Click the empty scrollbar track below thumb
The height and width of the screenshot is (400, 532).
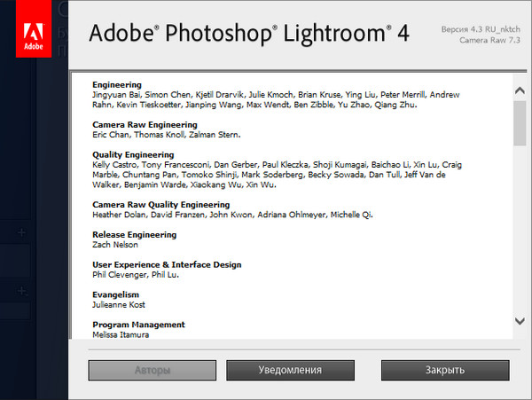click(x=520, y=231)
